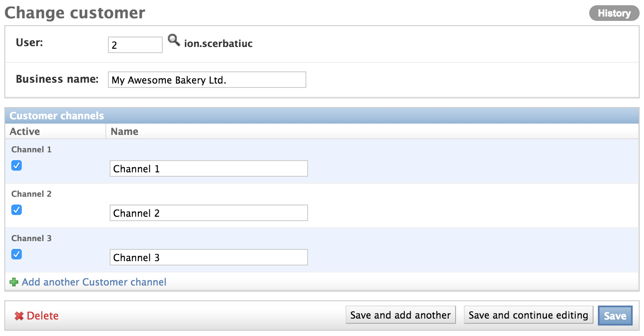Click the Business name text field

point(207,80)
